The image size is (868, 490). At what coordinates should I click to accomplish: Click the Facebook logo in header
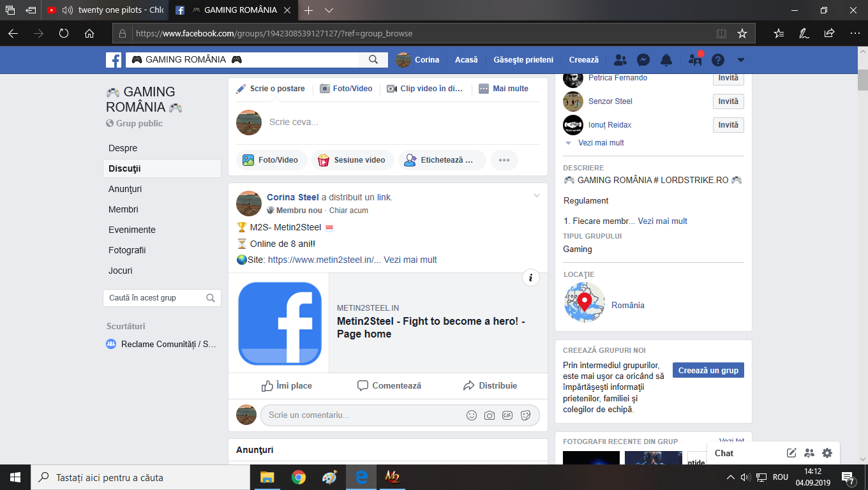click(x=114, y=60)
